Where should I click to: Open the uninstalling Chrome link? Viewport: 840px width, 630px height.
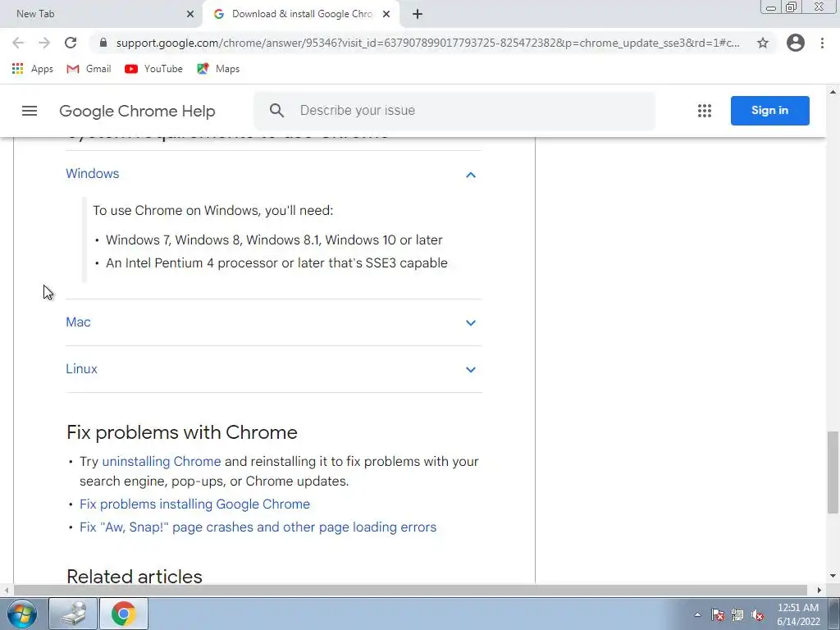(x=162, y=461)
